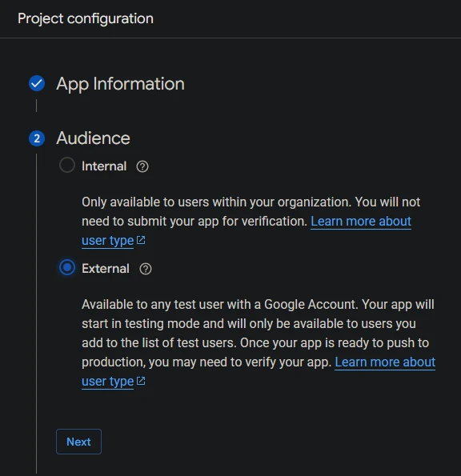Expand the App Information step heading

pos(120,83)
